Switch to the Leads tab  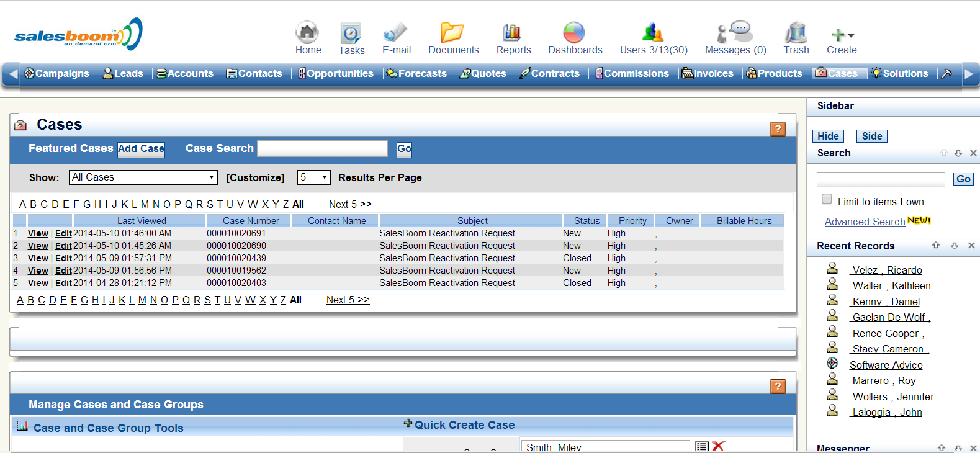[x=123, y=73]
